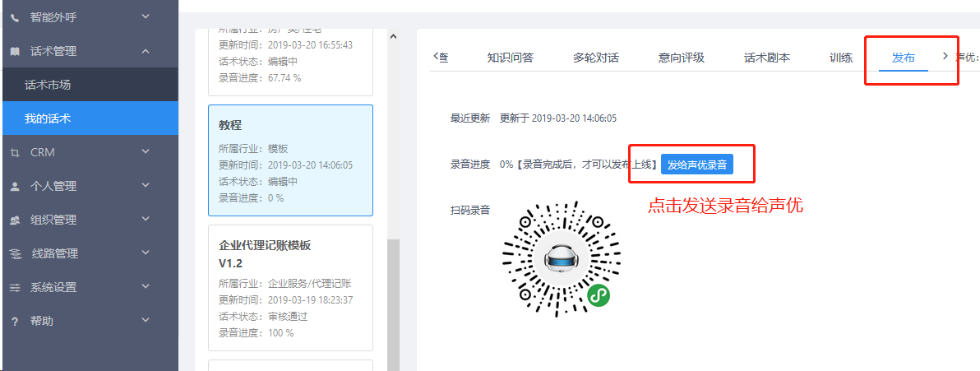Click the question mark icon beside 帮助
Screen dimensions: 980x371
(x=15, y=322)
